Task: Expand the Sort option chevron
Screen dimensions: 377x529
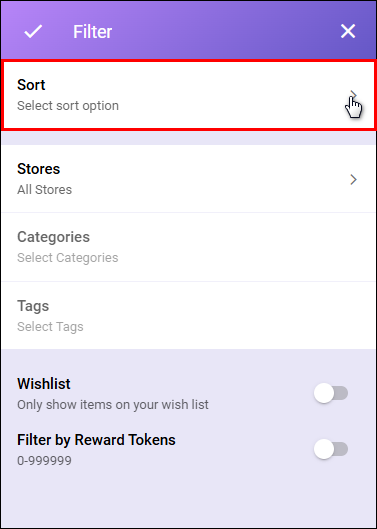Action: tap(353, 95)
